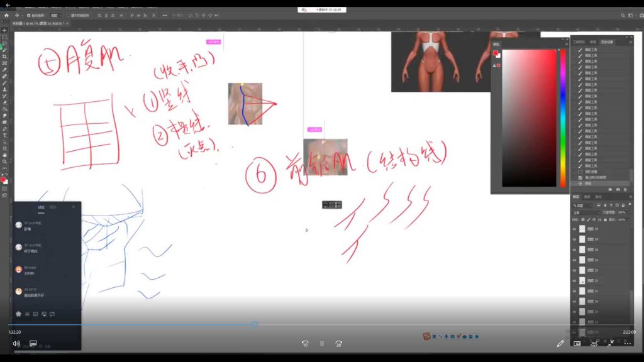Pause the video playback

pyautogui.click(x=321, y=343)
